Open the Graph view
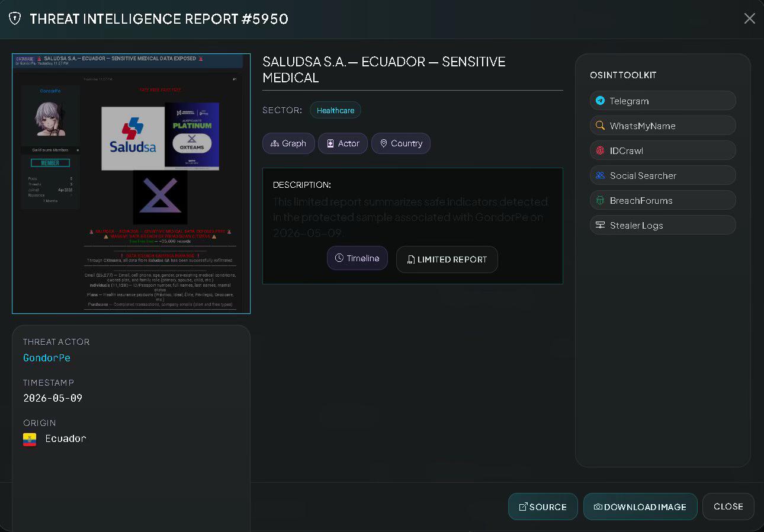 tap(288, 143)
